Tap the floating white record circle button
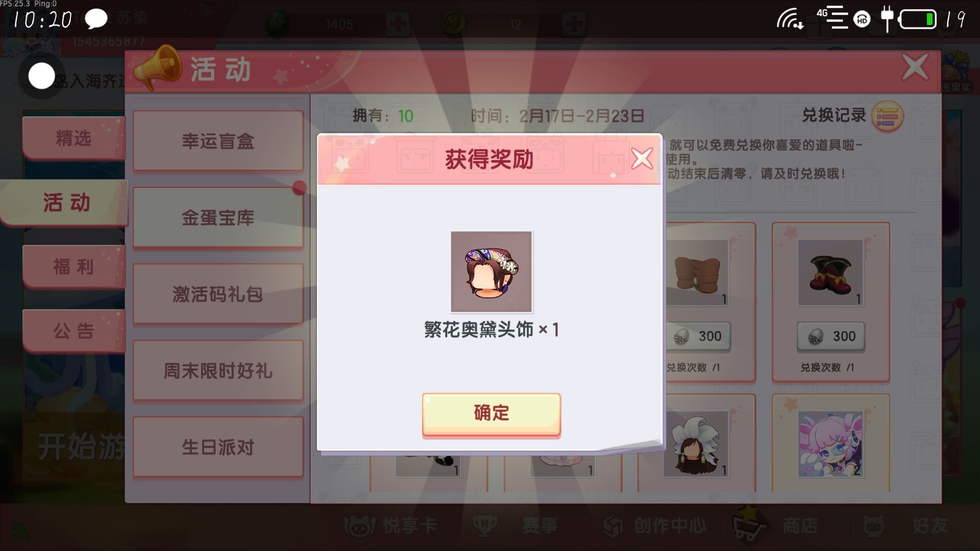The width and height of the screenshot is (980, 551). [41, 77]
